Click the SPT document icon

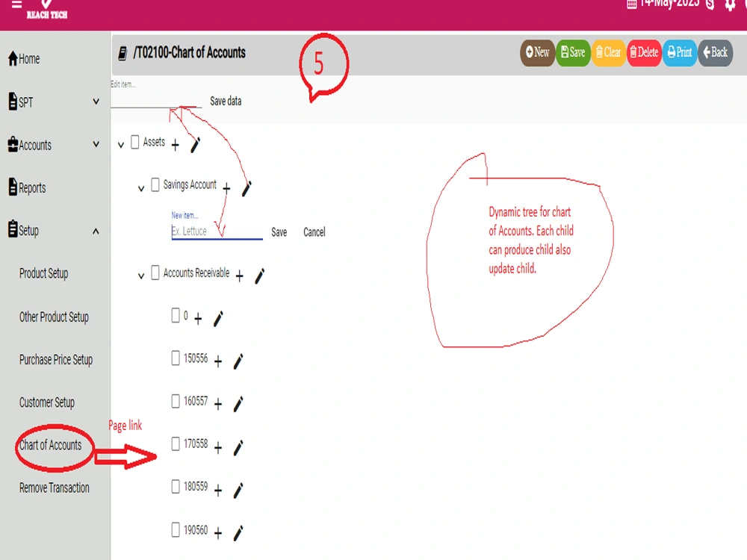pos(13,102)
